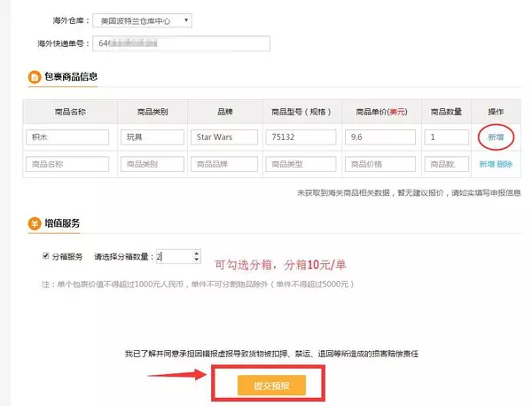The width and height of the screenshot is (532, 406).
Task: Click the 操作 column header
Action: (x=496, y=112)
